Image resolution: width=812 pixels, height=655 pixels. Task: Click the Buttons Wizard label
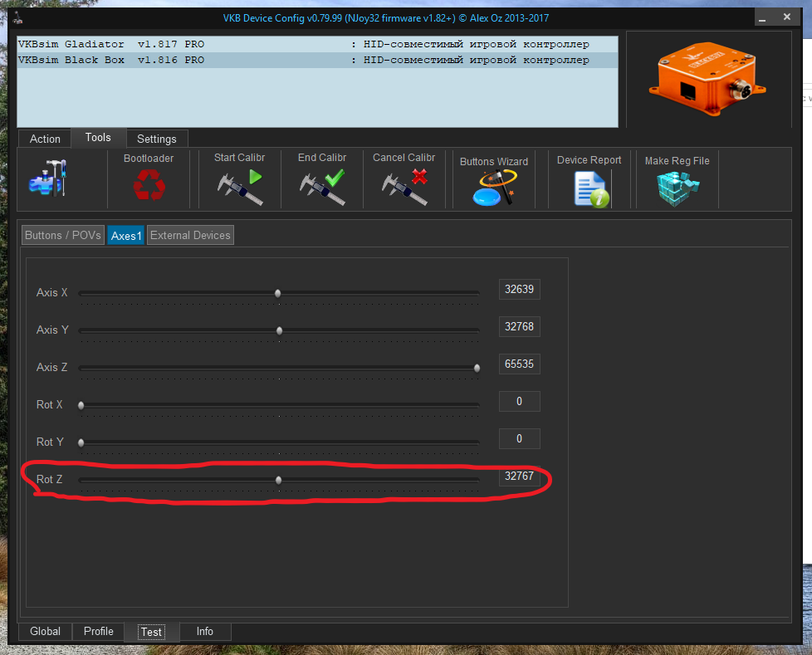494,162
